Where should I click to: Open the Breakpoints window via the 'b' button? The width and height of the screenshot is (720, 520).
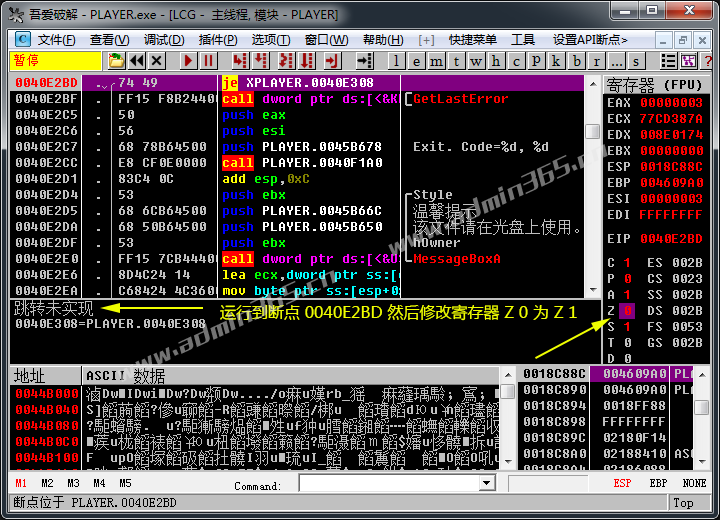point(576,61)
